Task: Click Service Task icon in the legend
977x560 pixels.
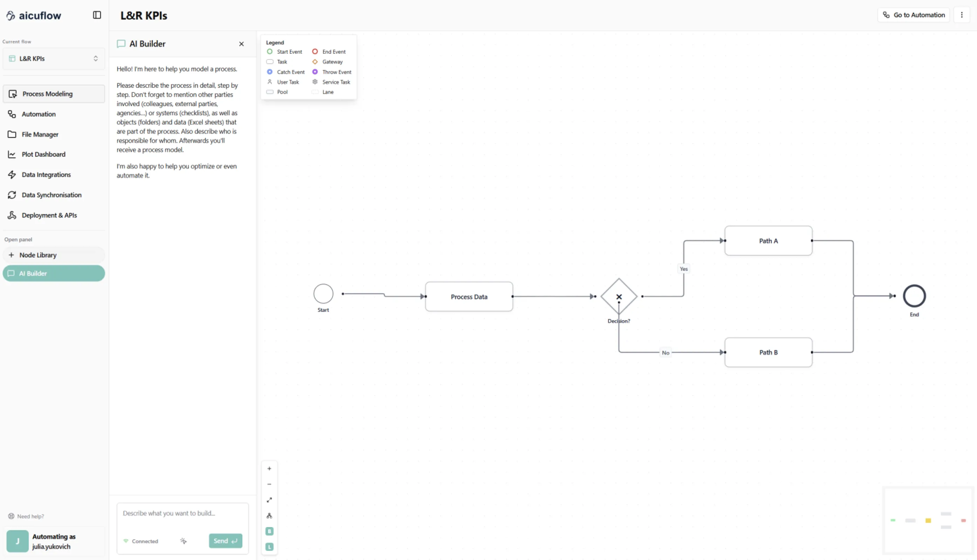Action: pyautogui.click(x=315, y=82)
